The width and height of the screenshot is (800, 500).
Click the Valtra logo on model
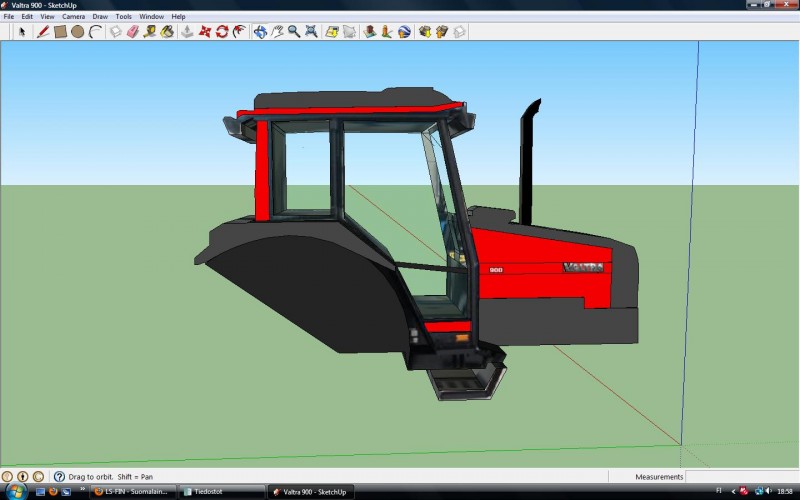click(x=583, y=267)
